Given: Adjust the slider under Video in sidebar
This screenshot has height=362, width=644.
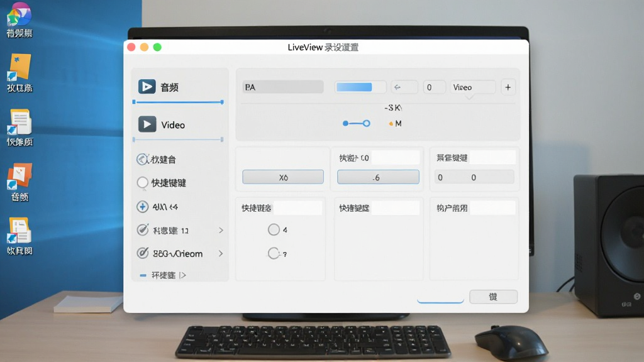Looking at the screenshot, I should 178,140.
